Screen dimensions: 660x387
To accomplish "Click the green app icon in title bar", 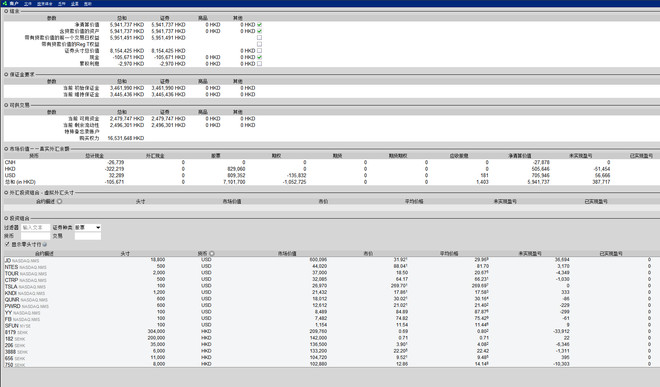I will (4, 3).
